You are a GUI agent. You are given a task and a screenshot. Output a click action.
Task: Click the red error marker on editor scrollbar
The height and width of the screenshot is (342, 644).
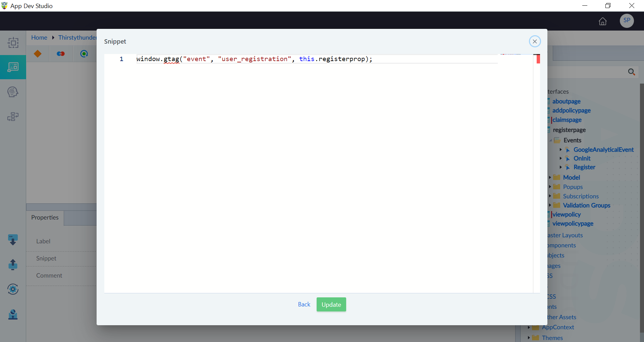(x=538, y=59)
